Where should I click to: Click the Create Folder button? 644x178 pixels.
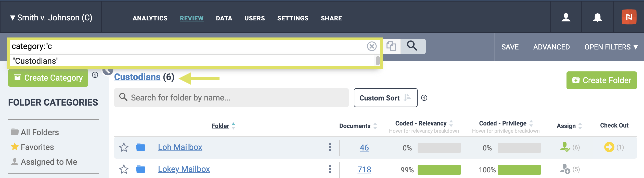601,80
